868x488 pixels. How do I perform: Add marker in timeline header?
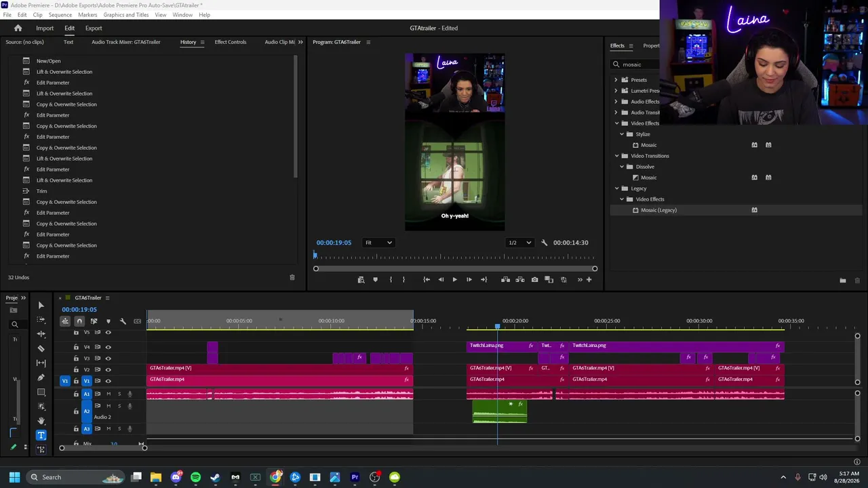point(108,321)
